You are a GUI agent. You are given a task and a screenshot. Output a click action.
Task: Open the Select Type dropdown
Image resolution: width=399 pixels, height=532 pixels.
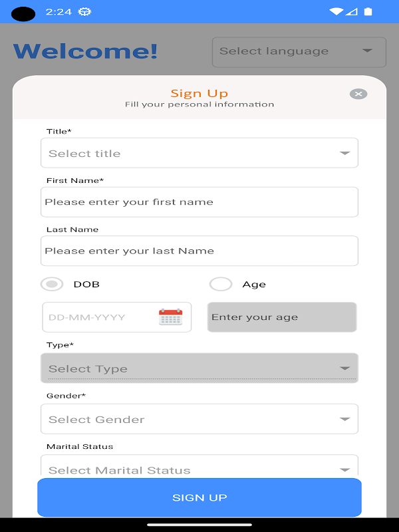click(x=199, y=368)
